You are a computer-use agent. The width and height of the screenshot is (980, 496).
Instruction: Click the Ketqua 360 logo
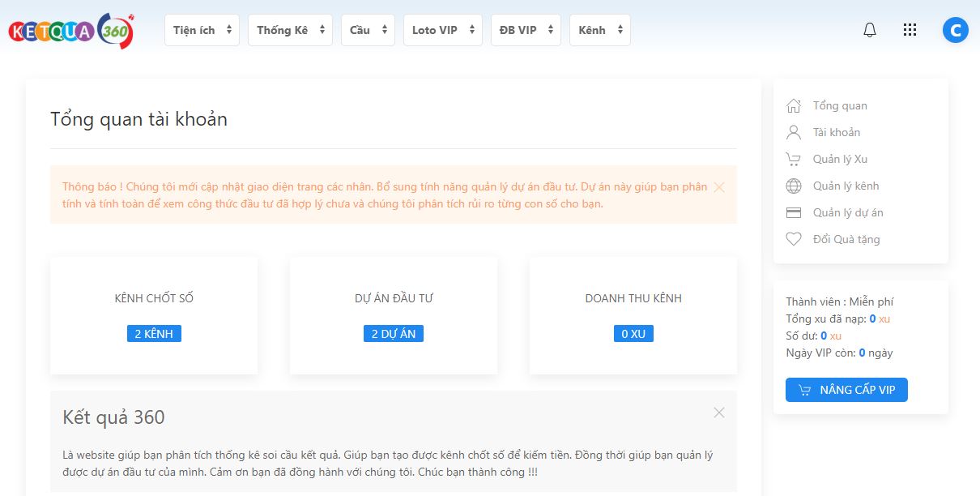pyautogui.click(x=71, y=31)
